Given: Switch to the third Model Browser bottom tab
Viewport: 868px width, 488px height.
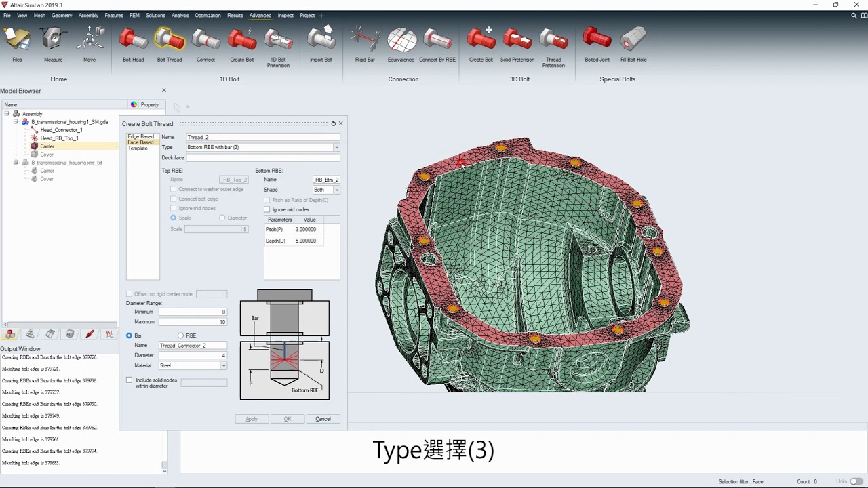Looking at the screenshot, I should pyautogui.click(x=50, y=334).
